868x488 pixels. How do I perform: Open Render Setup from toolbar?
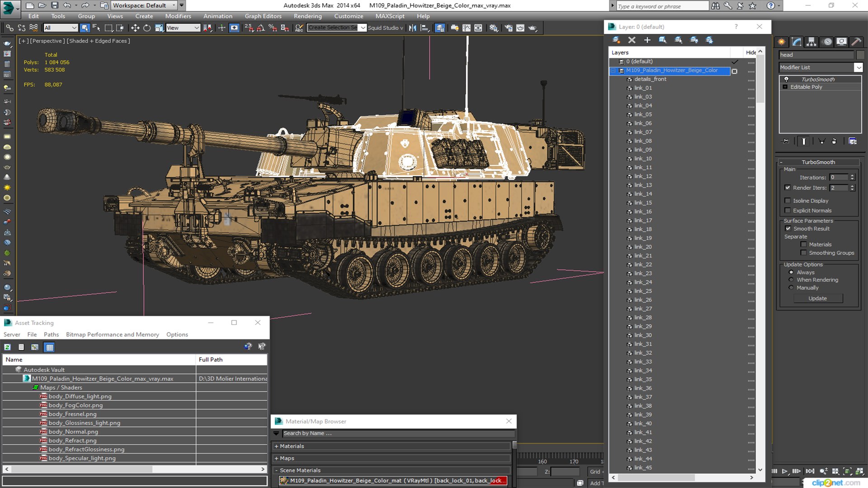[509, 28]
